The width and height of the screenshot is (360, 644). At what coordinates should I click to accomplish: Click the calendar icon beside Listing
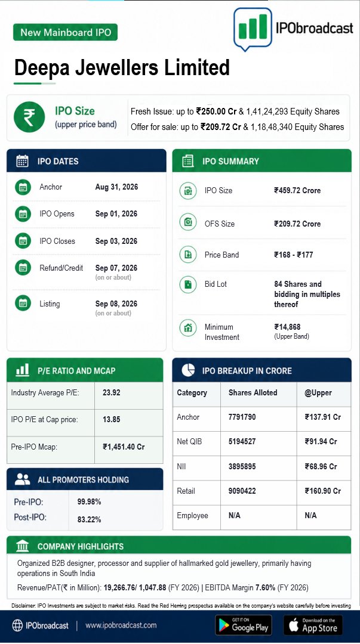(23, 304)
